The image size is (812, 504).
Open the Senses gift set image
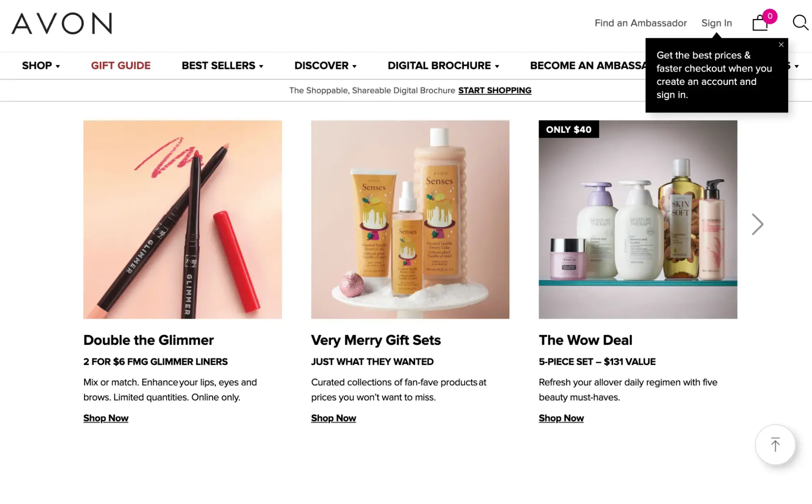click(410, 219)
